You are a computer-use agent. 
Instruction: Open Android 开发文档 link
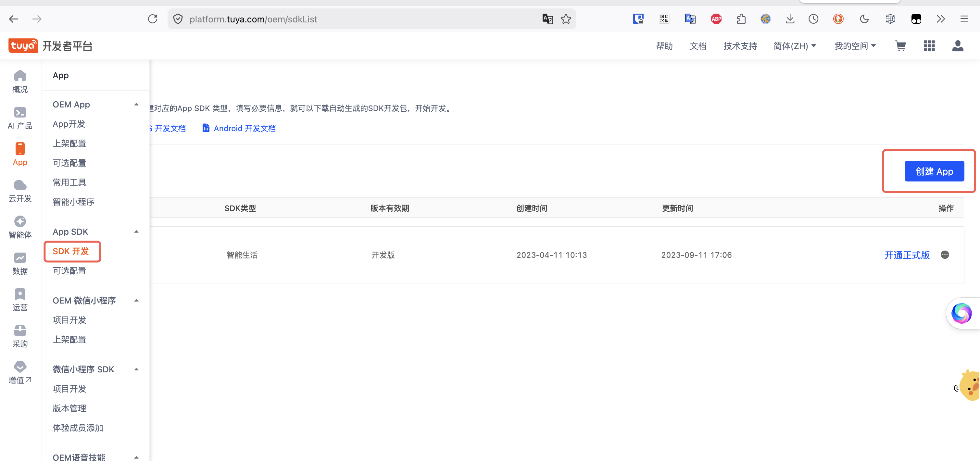pos(245,128)
